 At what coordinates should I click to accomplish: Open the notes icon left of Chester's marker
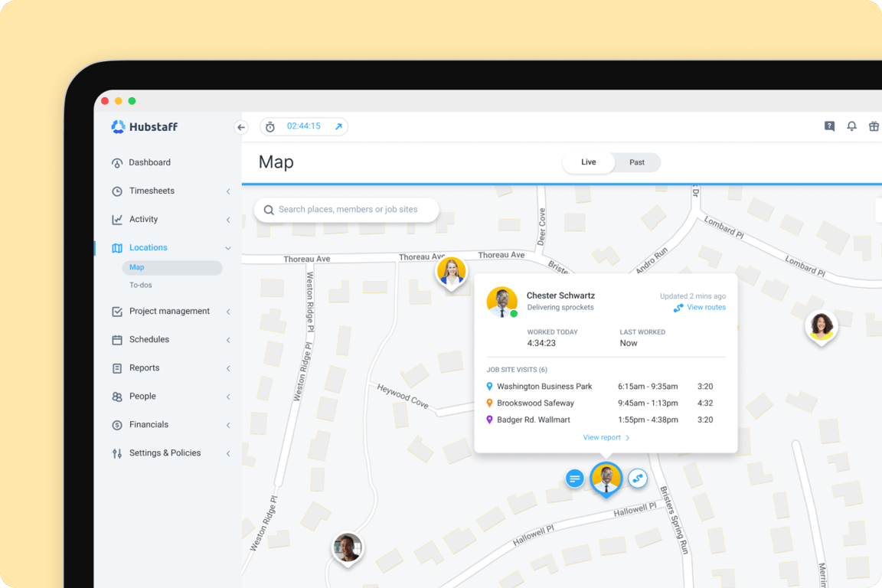pyautogui.click(x=575, y=478)
